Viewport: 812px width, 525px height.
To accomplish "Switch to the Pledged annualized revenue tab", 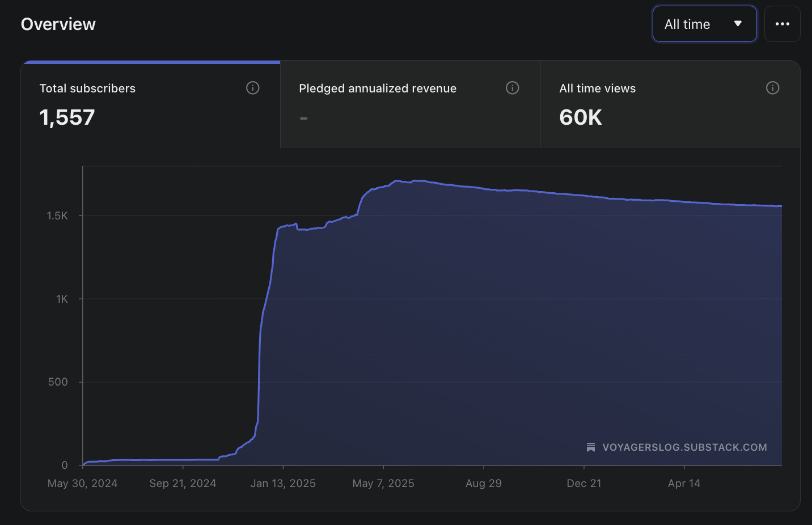I will tap(411, 105).
